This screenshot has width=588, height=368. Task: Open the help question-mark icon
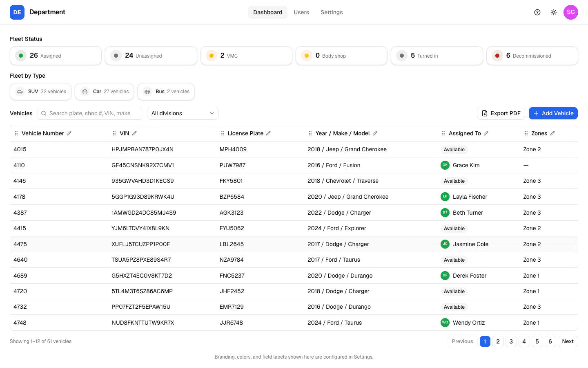537,12
